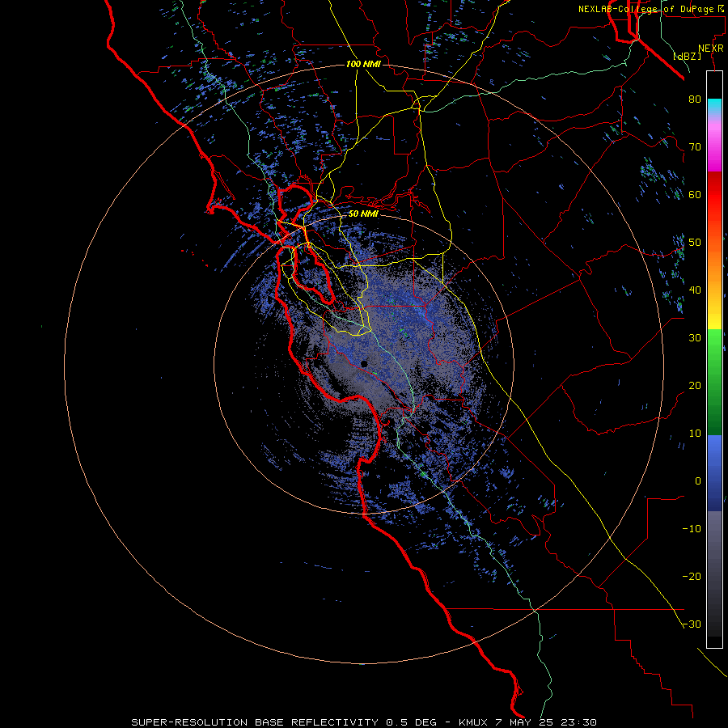Image resolution: width=728 pixels, height=728 pixels.
Task: Click the cyan band atop the color bar
Action: coord(714,106)
